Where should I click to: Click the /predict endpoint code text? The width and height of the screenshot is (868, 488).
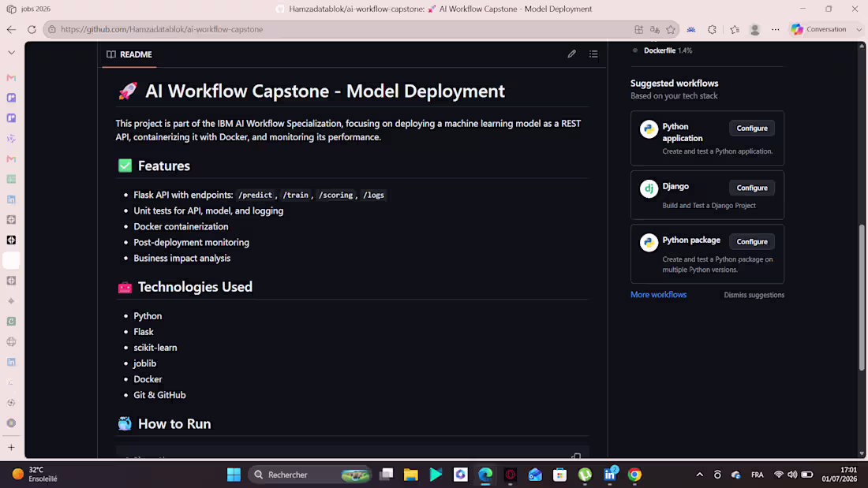tap(255, 195)
